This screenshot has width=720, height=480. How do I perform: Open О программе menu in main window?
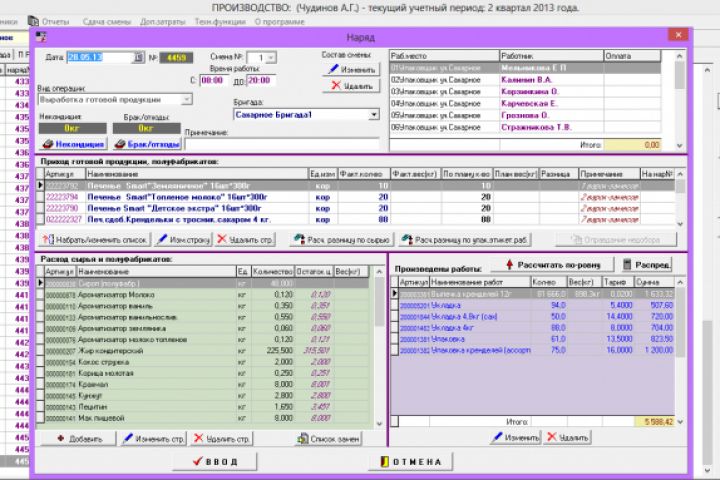[x=280, y=22]
